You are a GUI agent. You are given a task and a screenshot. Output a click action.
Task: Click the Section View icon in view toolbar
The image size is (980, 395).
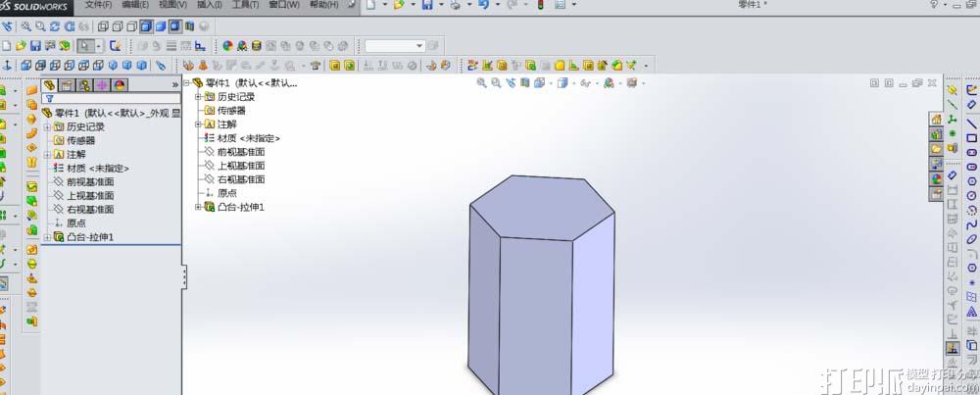coord(189,26)
